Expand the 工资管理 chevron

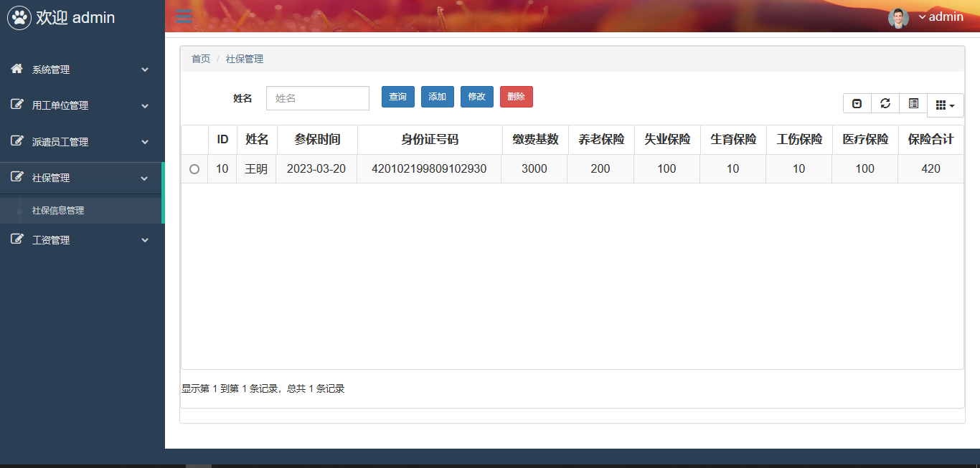coord(145,240)
